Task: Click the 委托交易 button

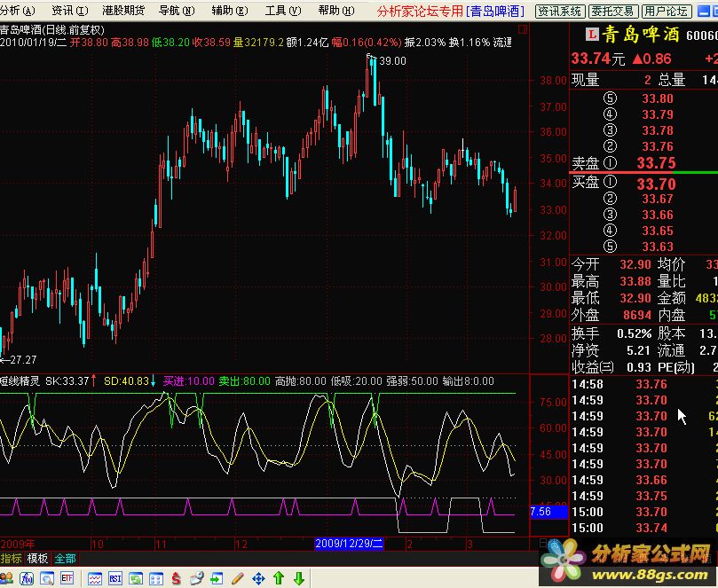Action: click(612, 11)
